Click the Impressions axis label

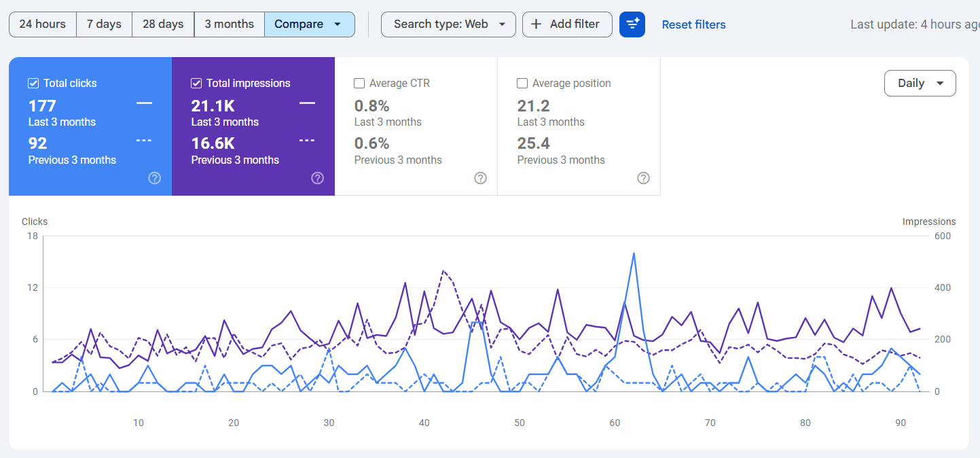[x=929, y=222]
